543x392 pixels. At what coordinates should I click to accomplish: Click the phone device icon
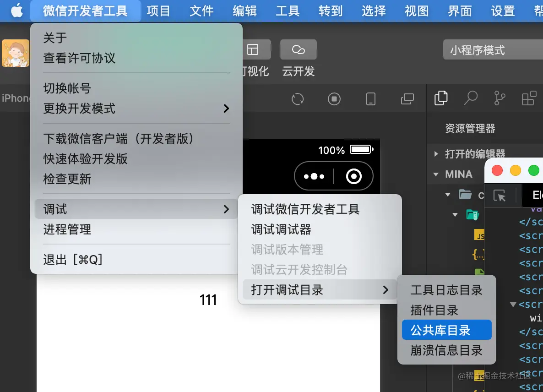point(370,99)
